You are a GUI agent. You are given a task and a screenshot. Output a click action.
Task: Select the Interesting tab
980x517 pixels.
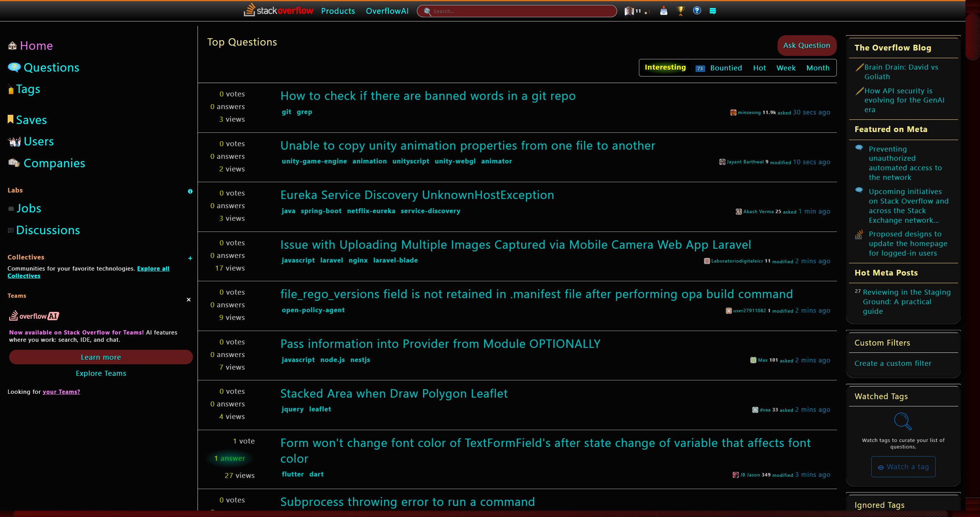tap(665, 67)
